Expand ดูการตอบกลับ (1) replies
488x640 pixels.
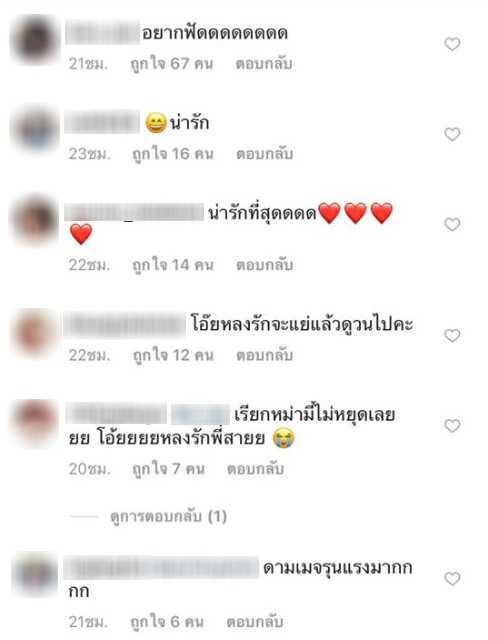click(168, 517)
